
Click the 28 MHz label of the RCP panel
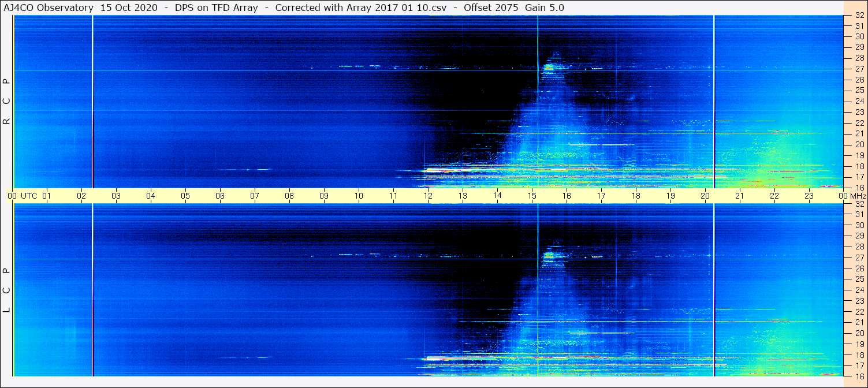859,58
